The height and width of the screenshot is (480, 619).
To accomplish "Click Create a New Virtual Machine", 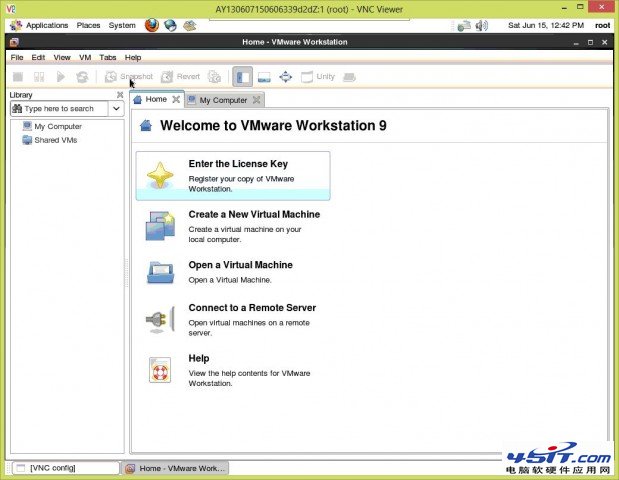I will 254,214.
